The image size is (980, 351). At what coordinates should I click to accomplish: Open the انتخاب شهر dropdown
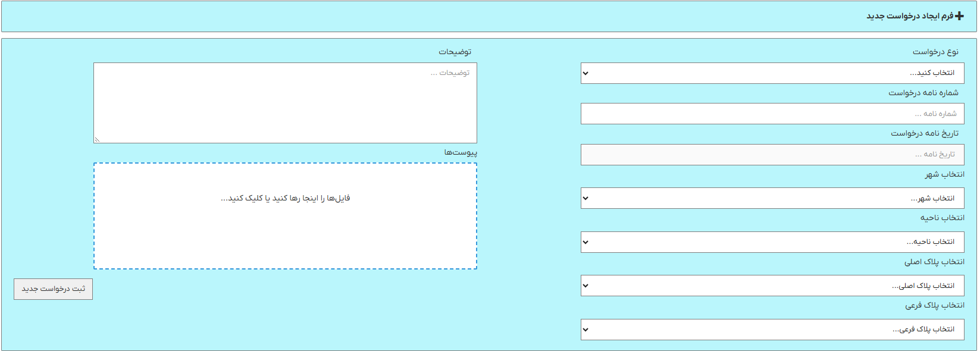[772, 198]
